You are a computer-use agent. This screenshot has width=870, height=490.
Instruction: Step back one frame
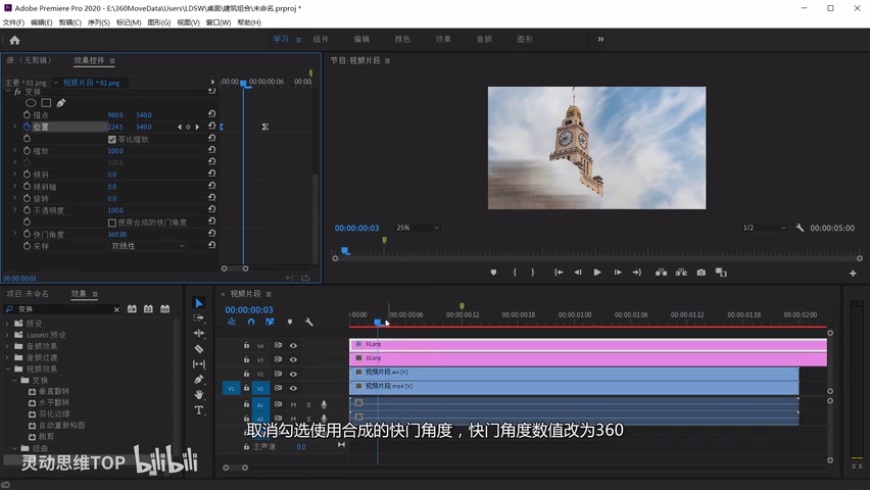pos(578,272)
